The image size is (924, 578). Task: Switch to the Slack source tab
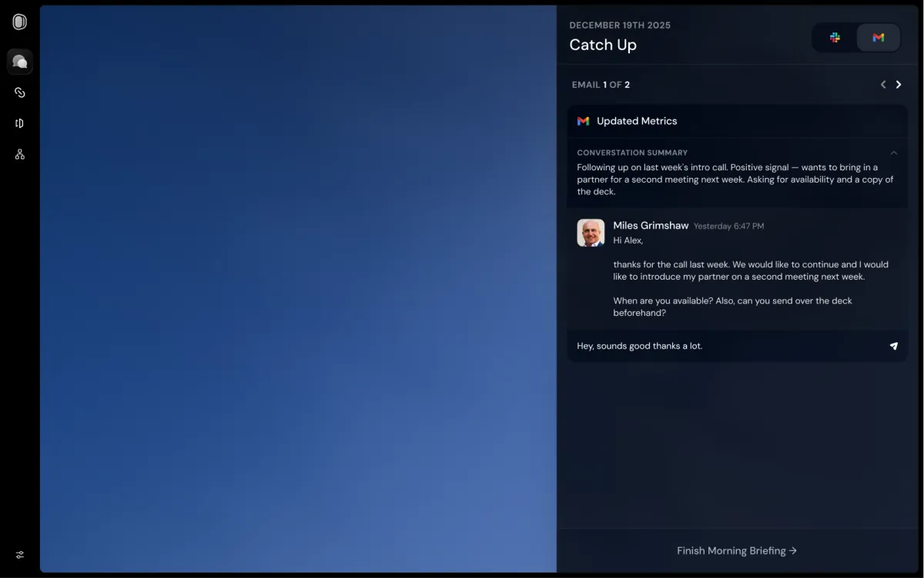(835, 37)
